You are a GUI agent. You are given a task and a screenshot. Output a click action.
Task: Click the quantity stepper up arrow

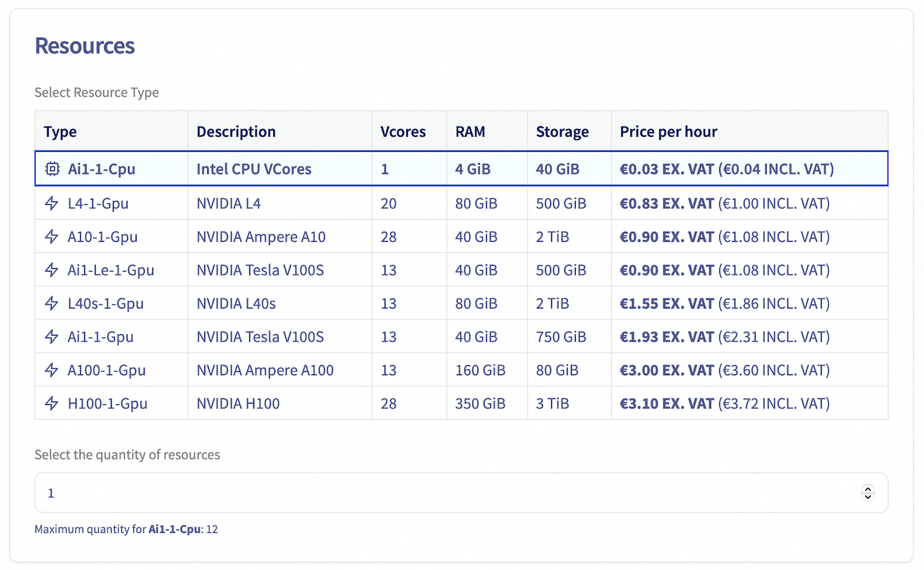tap(868, 489)
